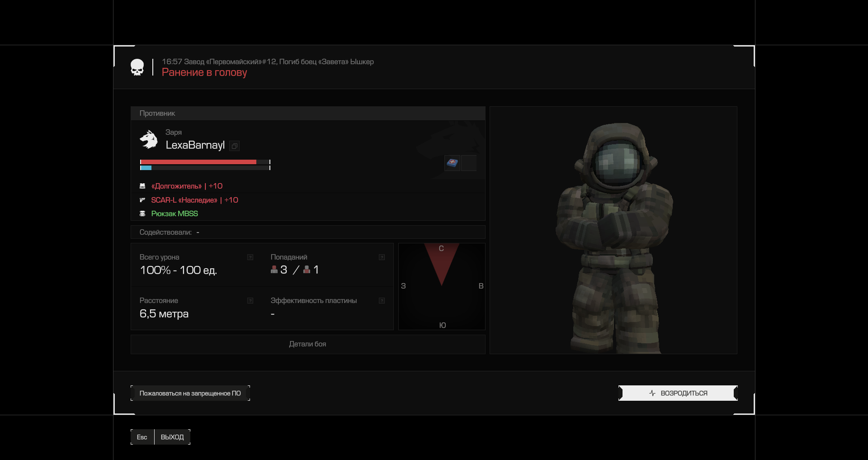The image size is (868, 460).
Task: Click the Рюкзак MBSS backpack entry
Action: (175, 213)
